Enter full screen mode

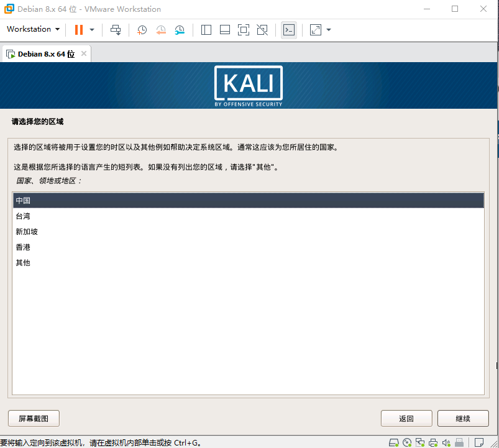tap(244, 30)
